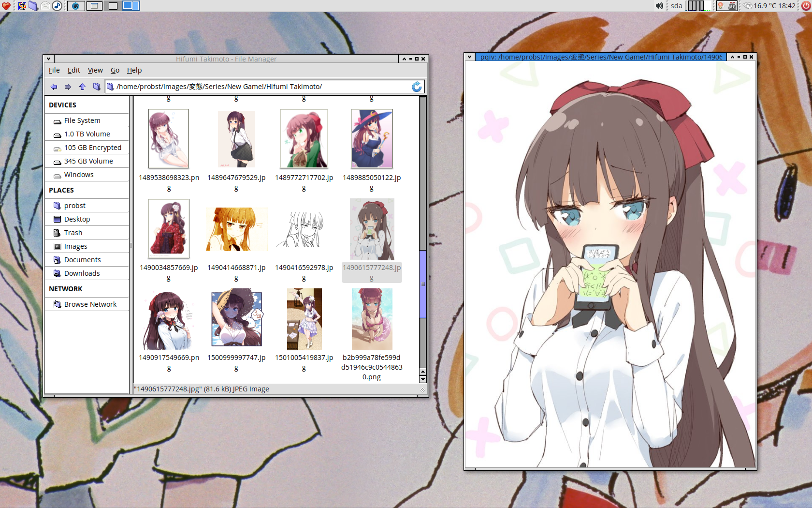812x508 pixels.
Task: Open the Go menu
Action: tap(115, 70)
